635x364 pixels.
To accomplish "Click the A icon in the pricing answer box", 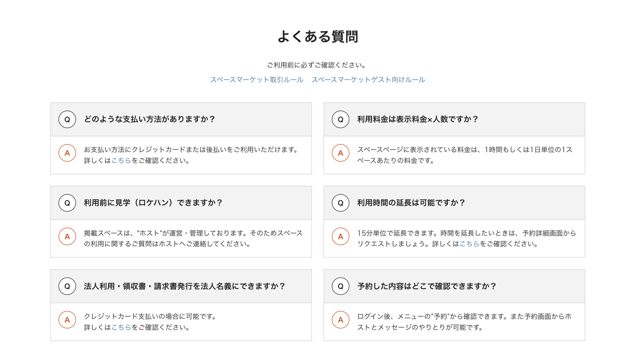I will [340, 153].
